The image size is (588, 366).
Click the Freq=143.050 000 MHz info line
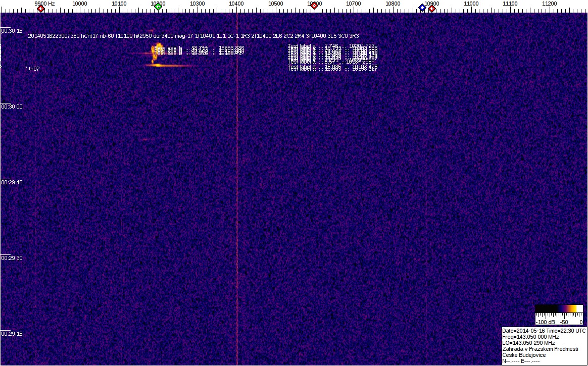[x=530, y=337]
